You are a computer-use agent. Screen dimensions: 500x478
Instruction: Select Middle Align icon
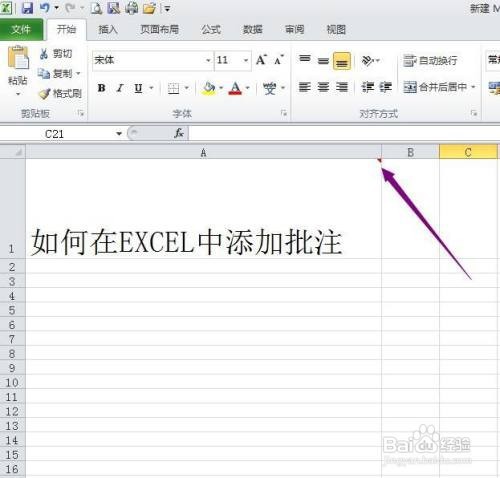323,60
